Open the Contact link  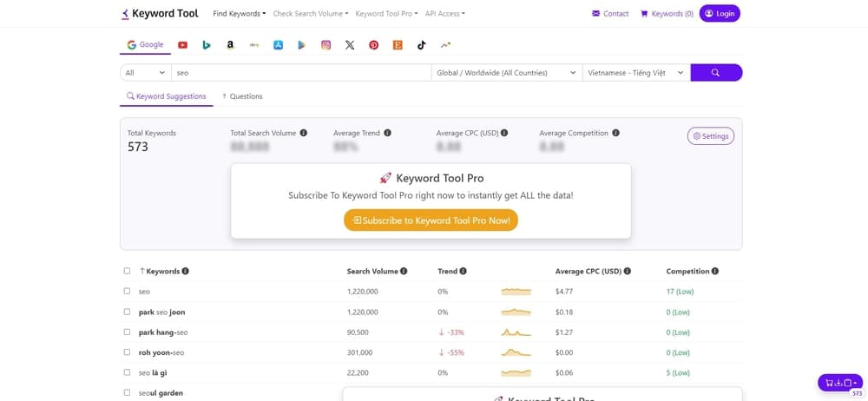coord(610,13)
